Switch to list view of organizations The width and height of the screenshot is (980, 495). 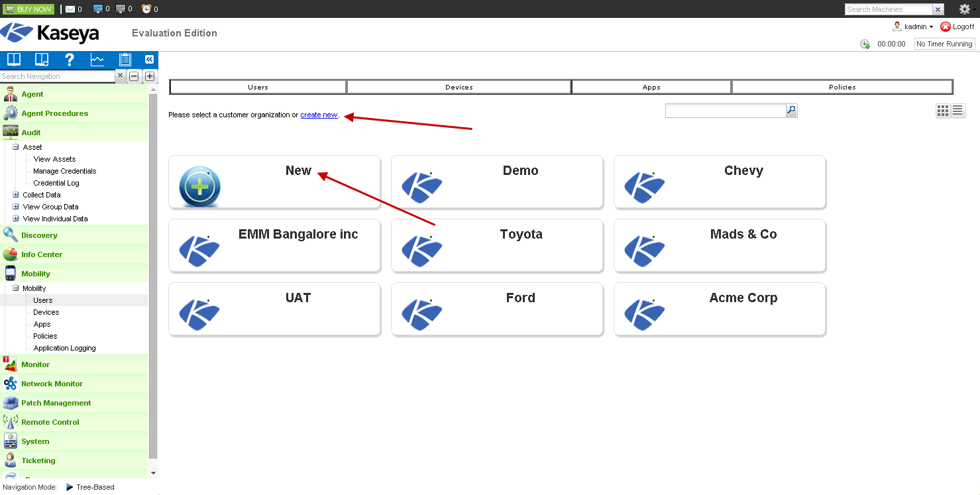coord(958,111)
